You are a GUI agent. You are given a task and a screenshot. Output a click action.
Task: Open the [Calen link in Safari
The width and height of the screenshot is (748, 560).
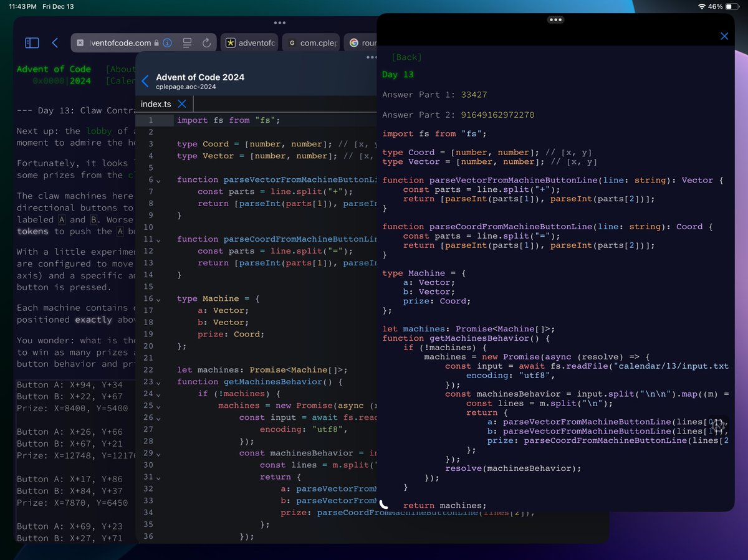tap(121, 81)
